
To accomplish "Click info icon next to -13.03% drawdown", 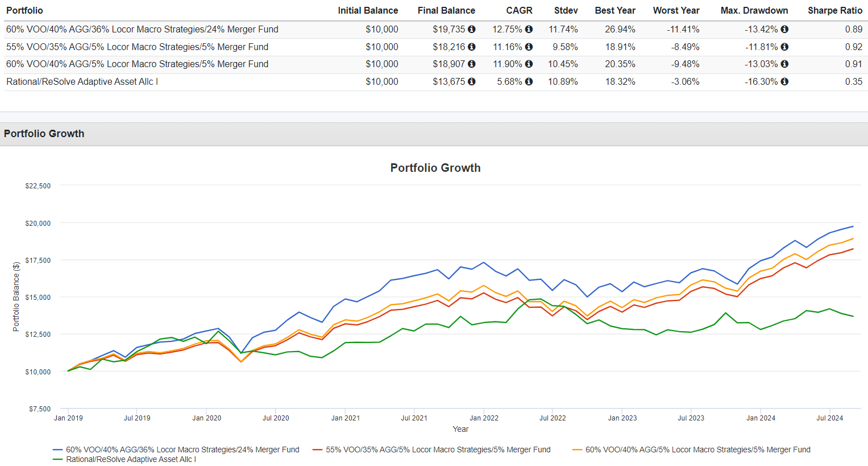I will click(x=784, y=64).
